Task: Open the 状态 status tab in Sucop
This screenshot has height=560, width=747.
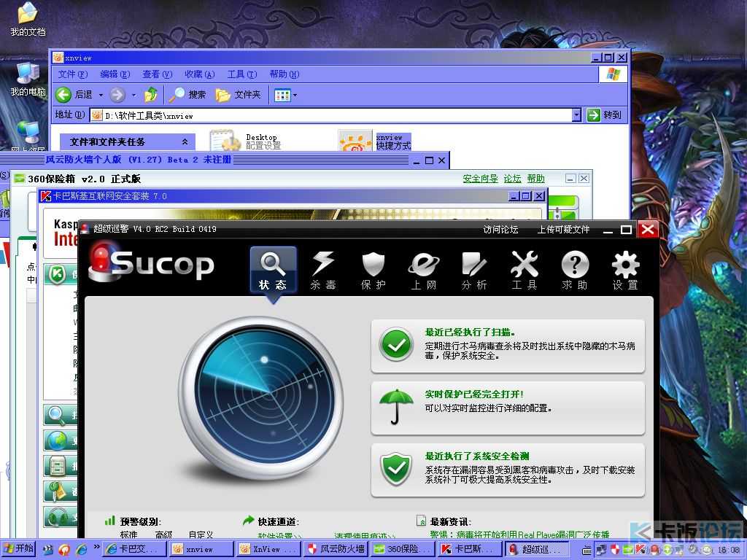Action: [273, 270]
